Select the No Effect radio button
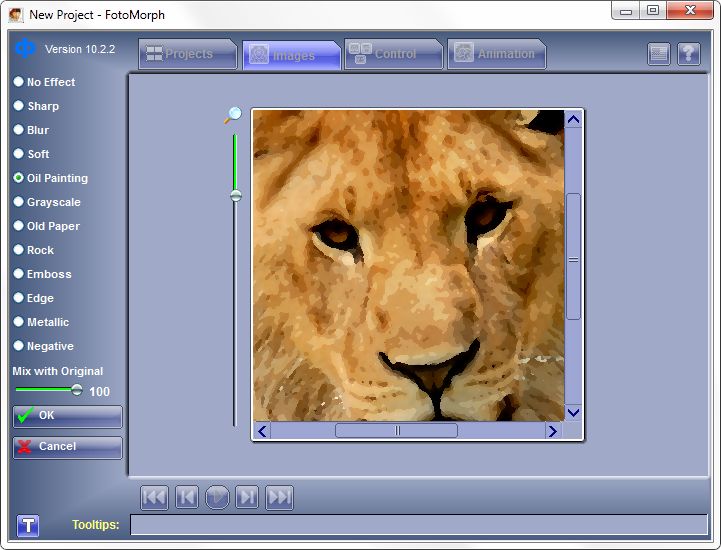This screenshot has height=550, width=721. pyautogui.click(x=45, y=82)
